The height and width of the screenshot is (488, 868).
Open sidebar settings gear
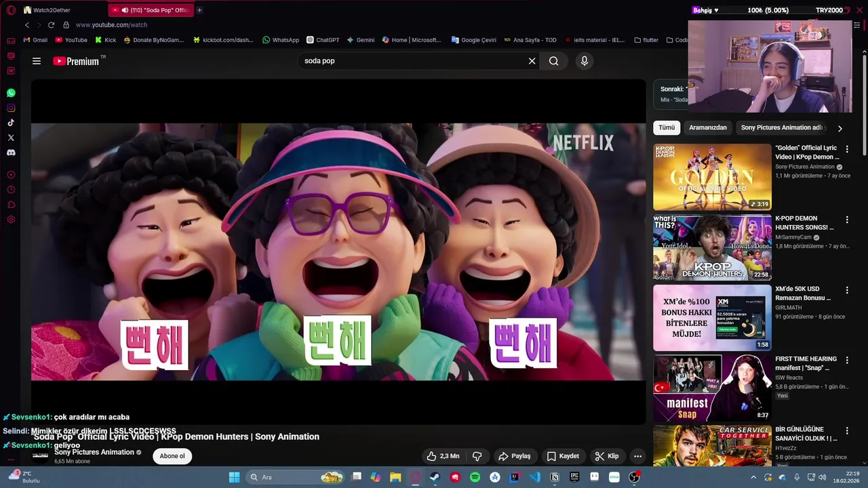coord(11,220)
